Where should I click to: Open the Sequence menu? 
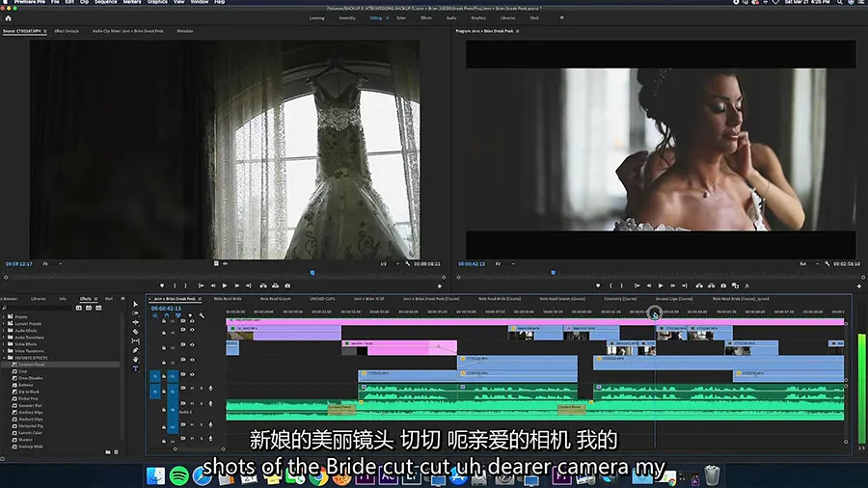point(105,2)
